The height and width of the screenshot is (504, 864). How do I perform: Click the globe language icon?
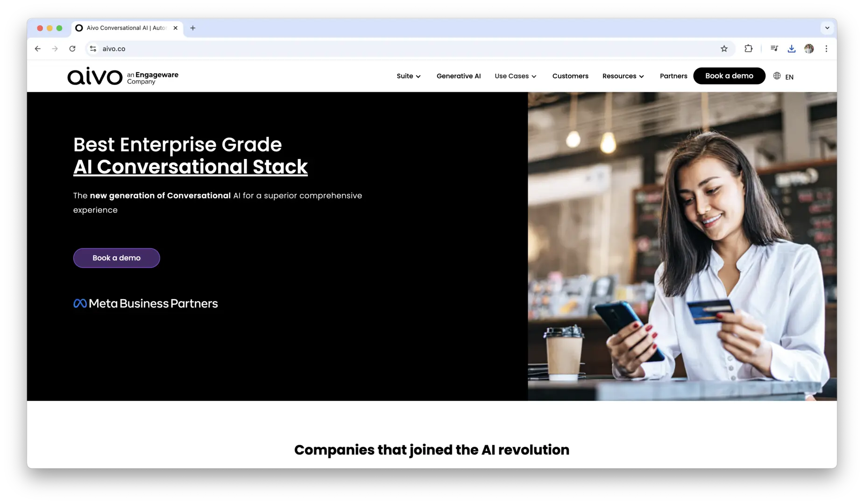(777, 76)
